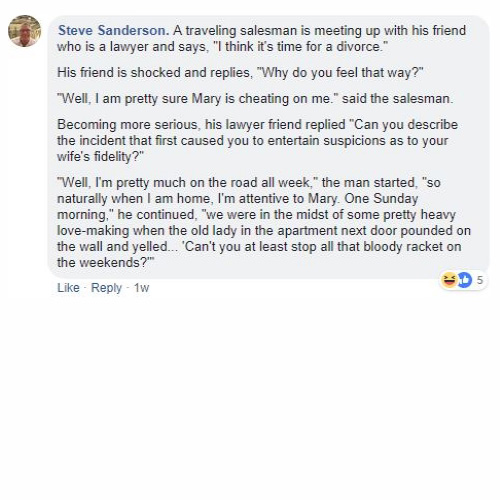The height and width of the screenshot is (500, 500).
Task: Click the 'Becoming more serious' line
Action: [x=257, y=125]
